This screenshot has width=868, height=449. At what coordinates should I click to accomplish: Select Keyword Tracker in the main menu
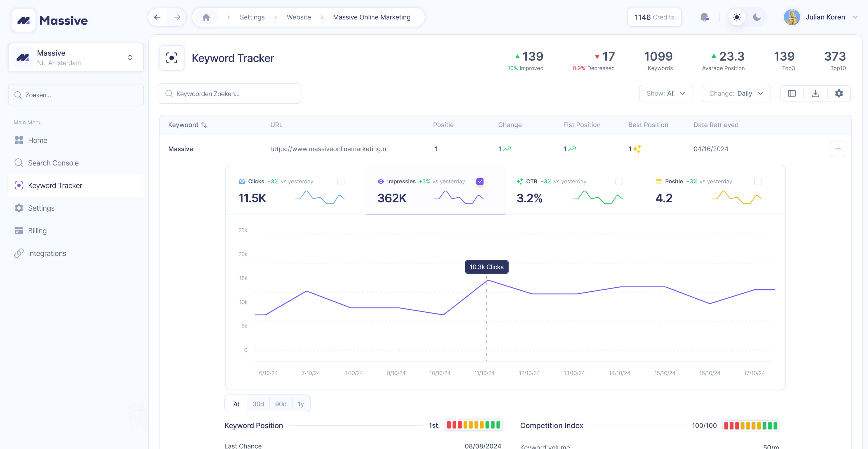click(x=76, y=185)
